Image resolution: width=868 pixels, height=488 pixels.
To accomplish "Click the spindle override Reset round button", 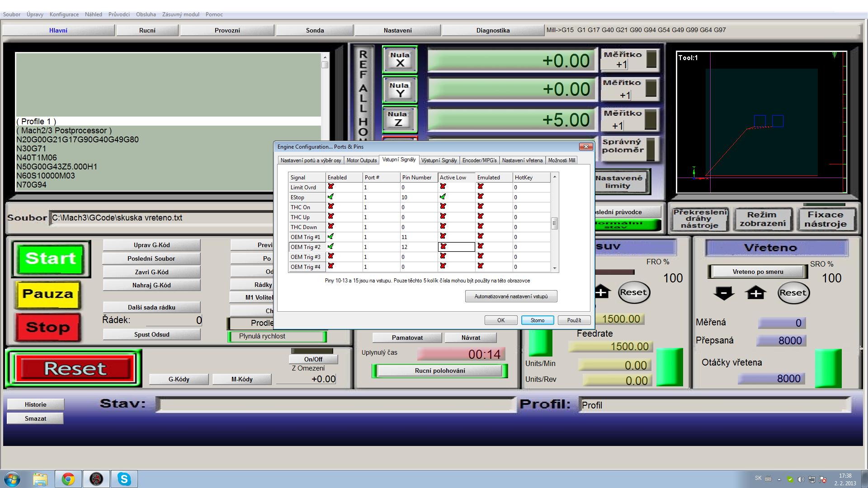I will click(x=793, y=293).
